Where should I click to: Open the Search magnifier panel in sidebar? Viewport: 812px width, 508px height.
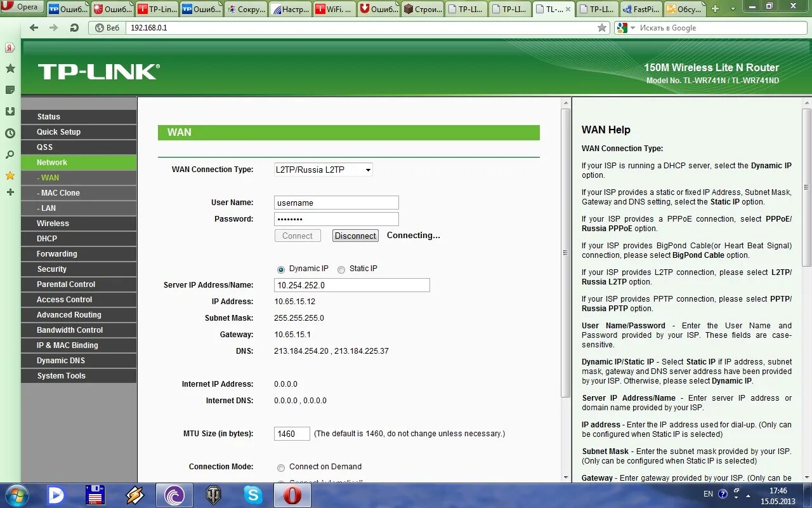pos(10,154)
